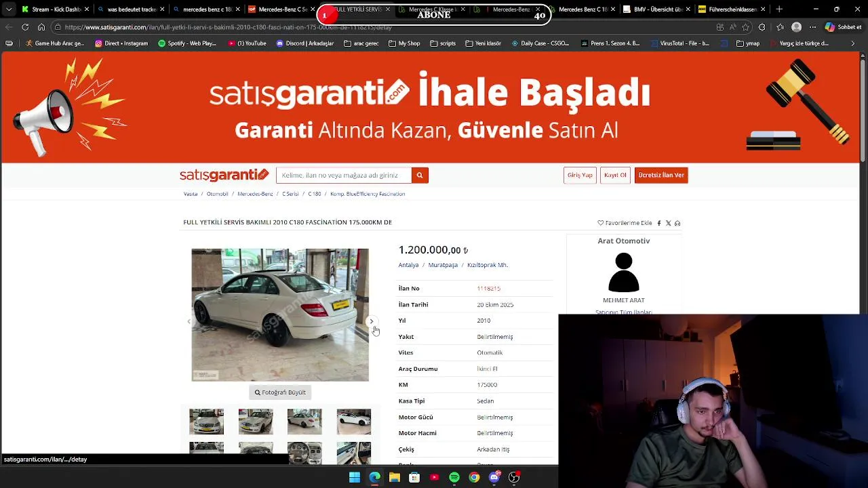
Task: Click the browser address bar URL
Action: click(229, 27)
